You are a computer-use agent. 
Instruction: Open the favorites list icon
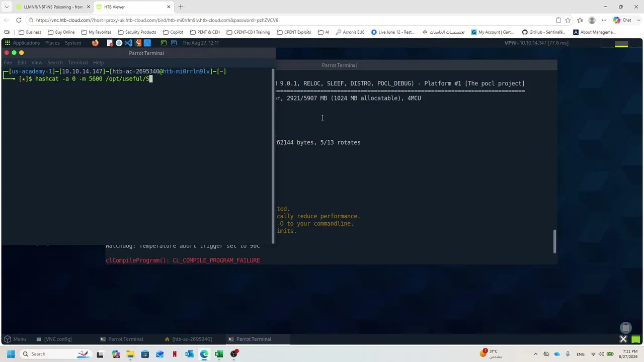(x=580, y=20)
